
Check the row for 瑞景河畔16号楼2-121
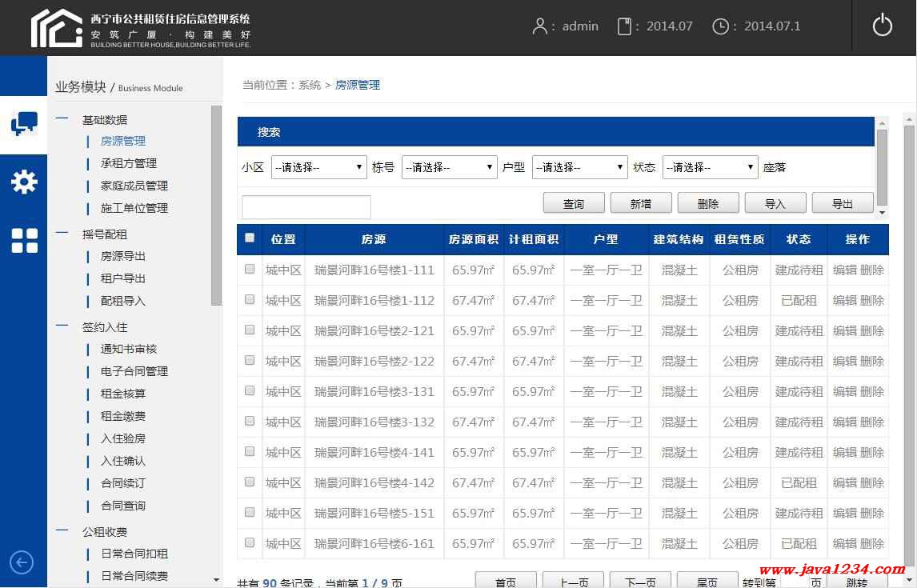pyautogui.click(x=250, y=330)
